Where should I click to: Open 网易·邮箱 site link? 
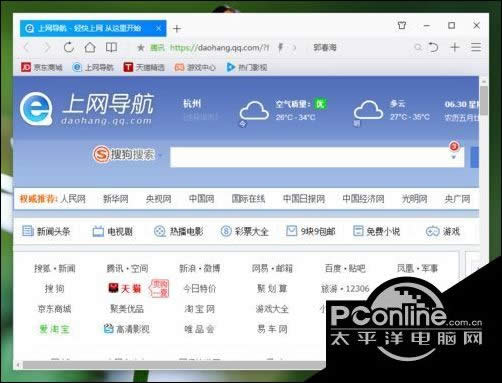[272, 268]
